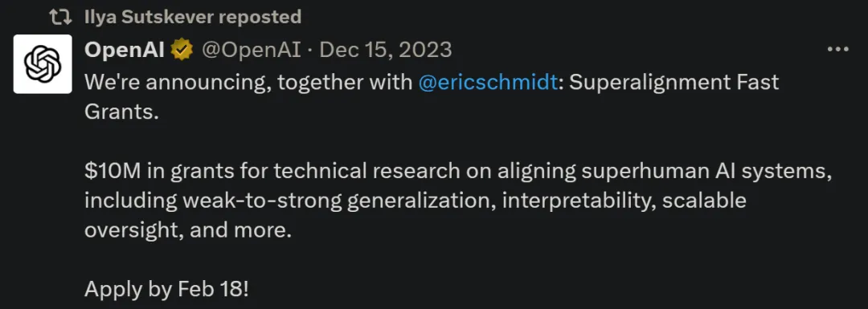The width and height of the screenshot is (868, 309).
Task: Open the Dec 15, 2023 timestamp link
Action: [386, 51]
